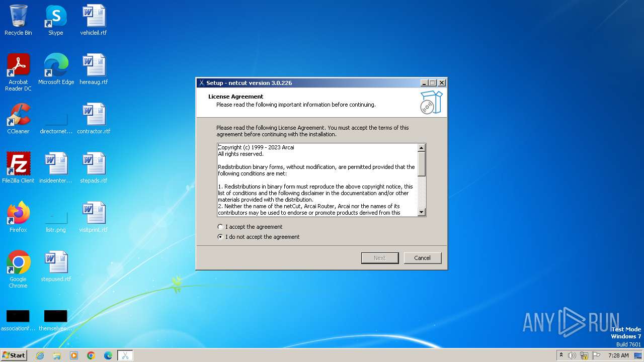Open the FileZilla Client shortcut
The image size is (644, 362).
pos(18,168)
